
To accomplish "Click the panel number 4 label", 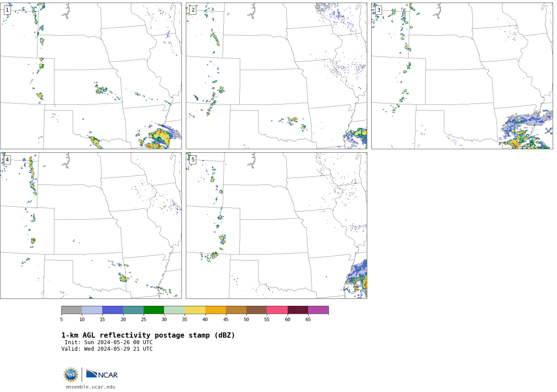I will [x=7, y=160].
